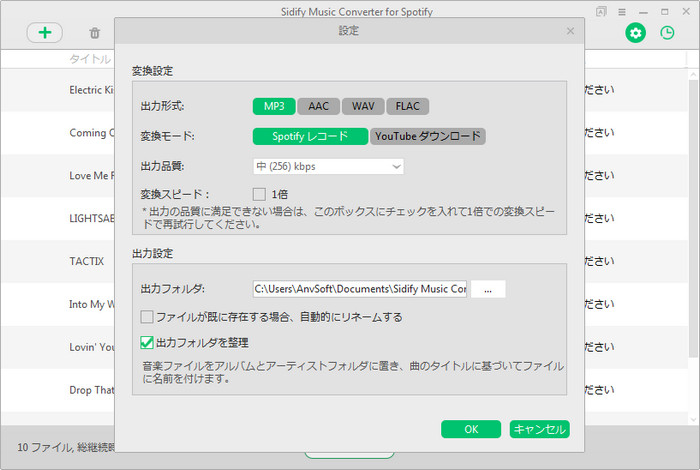Click the 10 ファイル status text

click(x=66, y=447)
